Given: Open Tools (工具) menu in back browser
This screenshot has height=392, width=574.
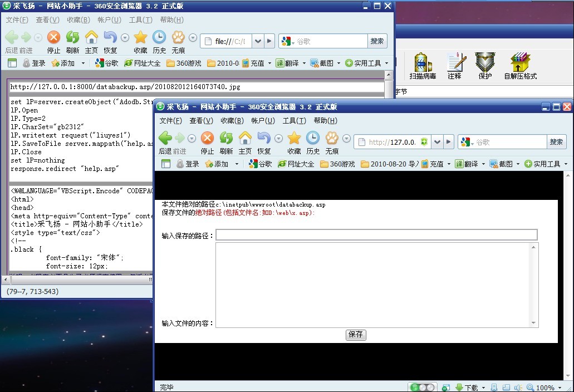Looking at the screenshot, I should [140, 19].
